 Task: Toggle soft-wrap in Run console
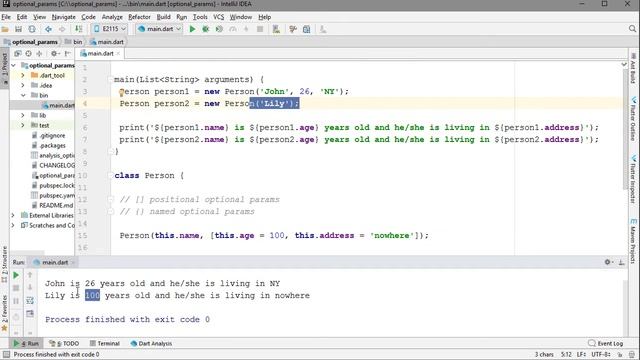30,301
